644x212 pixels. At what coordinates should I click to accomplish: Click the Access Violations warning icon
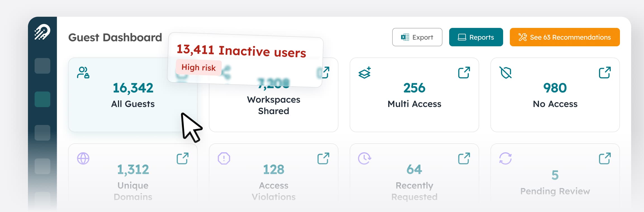(224, 158)
